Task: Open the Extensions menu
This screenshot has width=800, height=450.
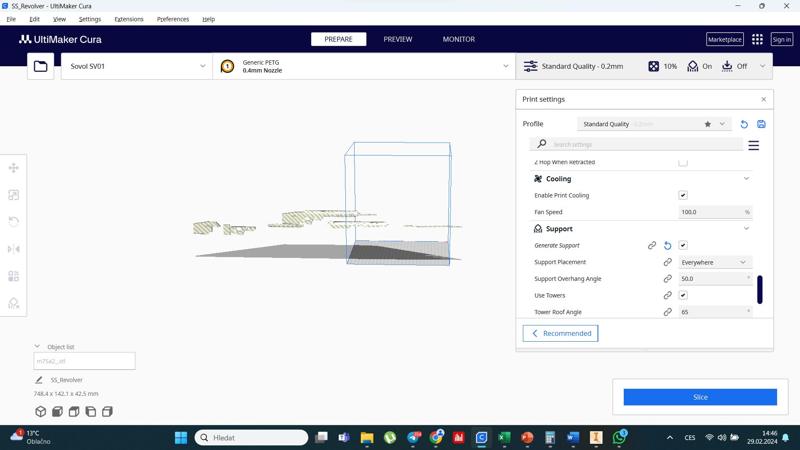Action: point(129,19)
